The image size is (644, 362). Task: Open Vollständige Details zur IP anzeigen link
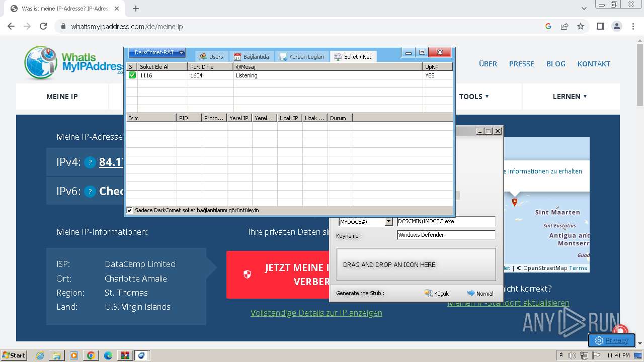(316, 313)
